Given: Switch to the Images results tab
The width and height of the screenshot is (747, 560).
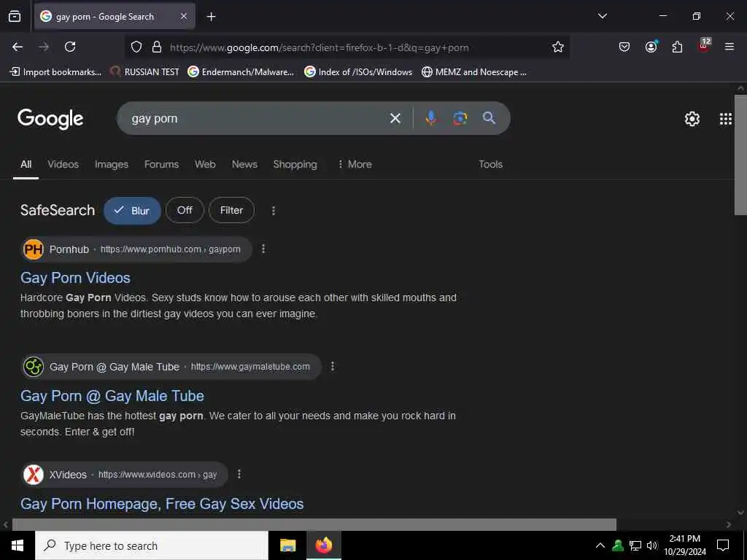Looking at the screenshot, I should point(112,164).
